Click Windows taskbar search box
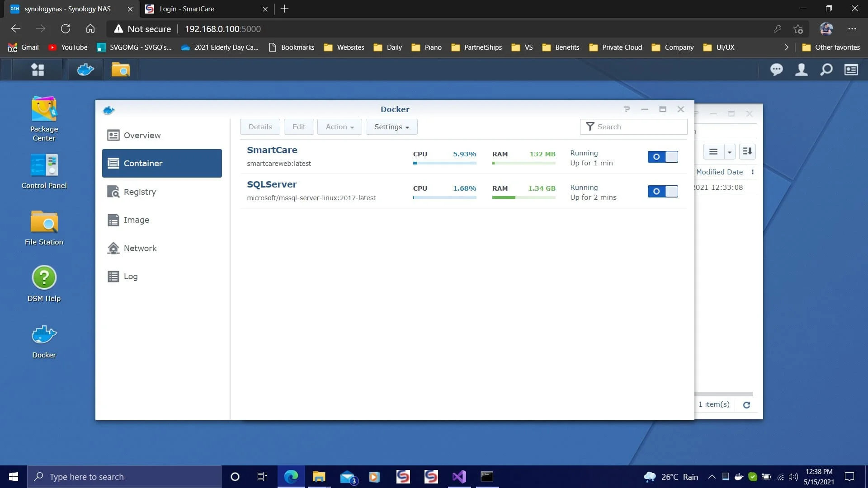 point(124,477)
